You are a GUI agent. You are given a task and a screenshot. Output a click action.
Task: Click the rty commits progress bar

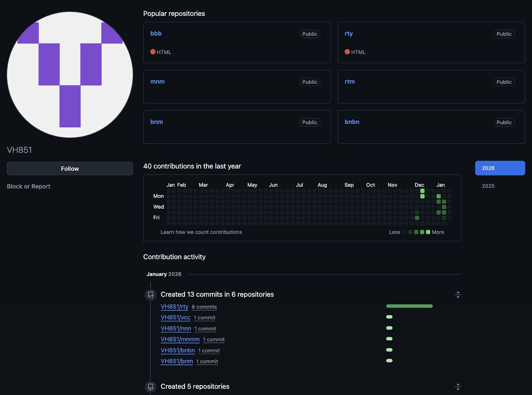pyautogui.click(x=409, y=306)
